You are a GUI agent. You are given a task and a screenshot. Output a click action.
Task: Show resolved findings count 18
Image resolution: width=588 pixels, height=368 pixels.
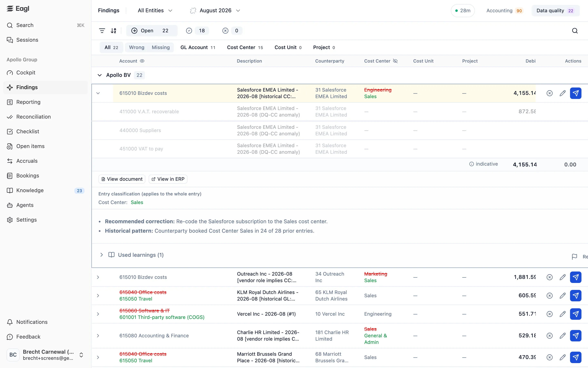(197, 31)
